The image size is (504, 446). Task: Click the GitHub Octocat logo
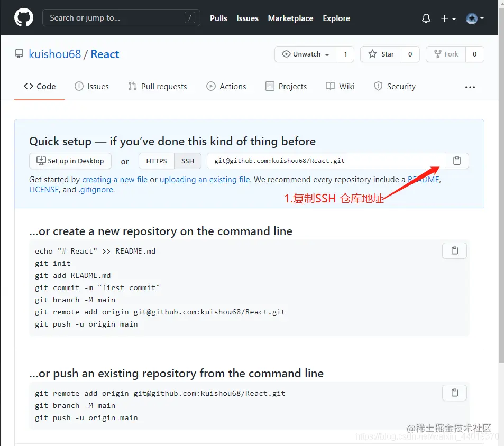(x=23, y=17)
